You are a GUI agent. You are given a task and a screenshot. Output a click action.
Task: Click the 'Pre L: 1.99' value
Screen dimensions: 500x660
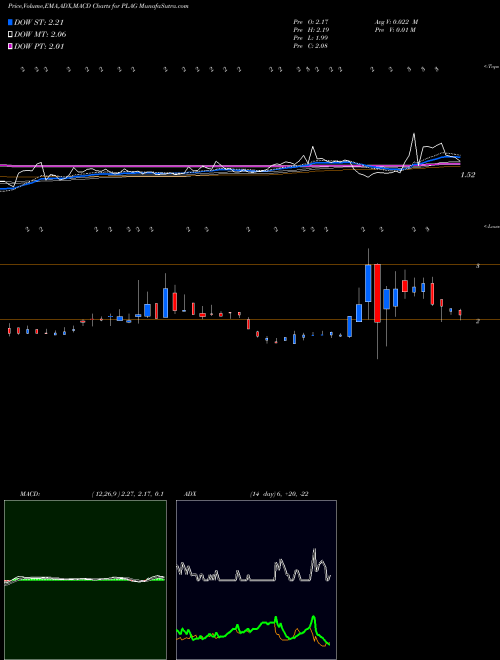(x=311, y=38)
